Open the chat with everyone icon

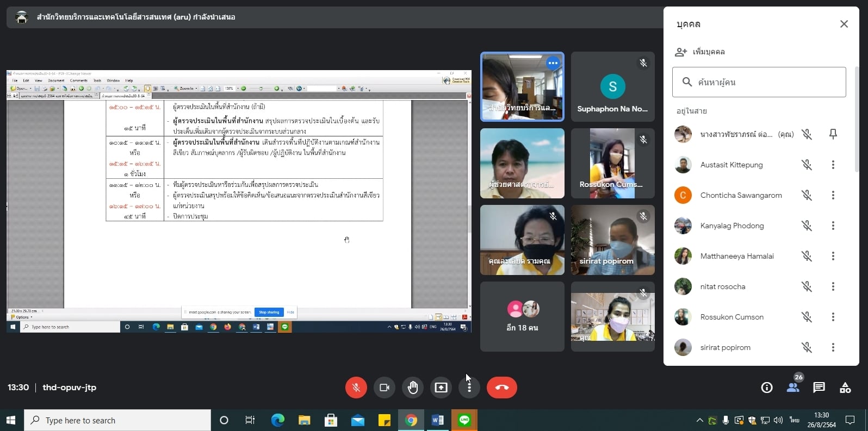(x=819, y=388)
